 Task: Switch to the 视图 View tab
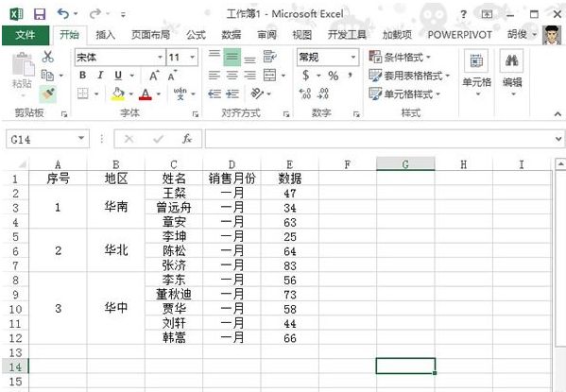click(301, 35)
